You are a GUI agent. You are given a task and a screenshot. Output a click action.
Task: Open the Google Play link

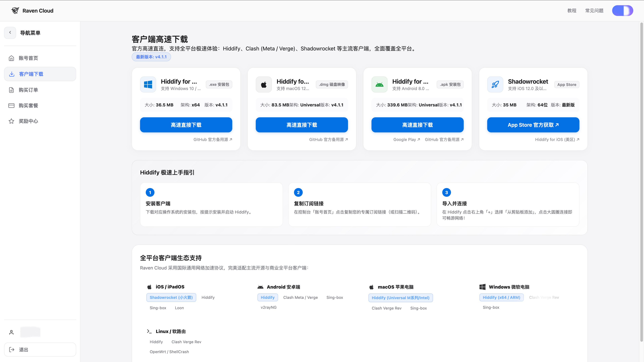click(407, 139)
